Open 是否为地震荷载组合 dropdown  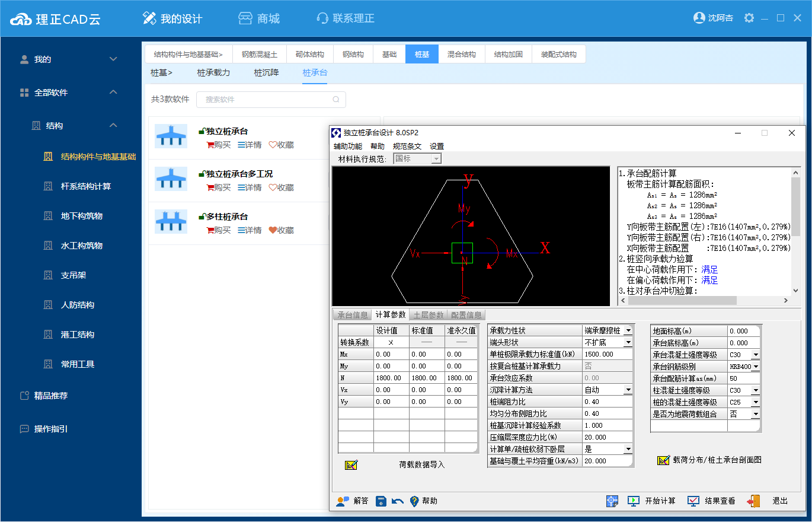[x=755, y=414]
